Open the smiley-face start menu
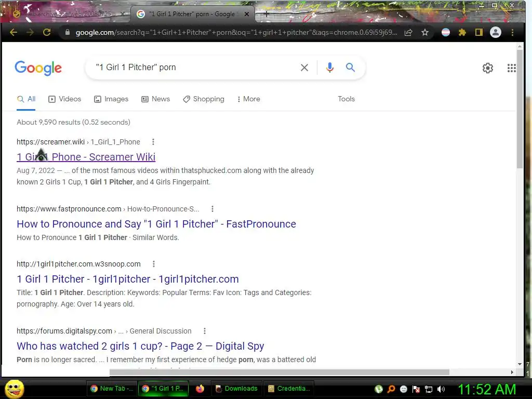Viewport: 532px width, 399px height. [15, 389]
